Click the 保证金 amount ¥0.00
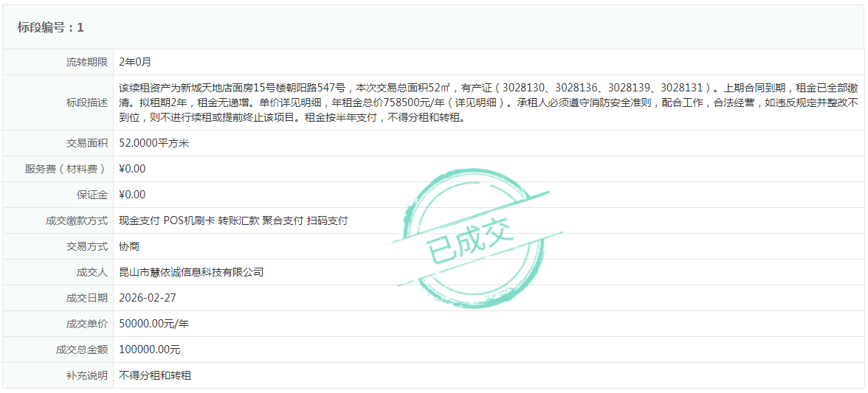The image size is (868, 393). [x=132, y=195]
